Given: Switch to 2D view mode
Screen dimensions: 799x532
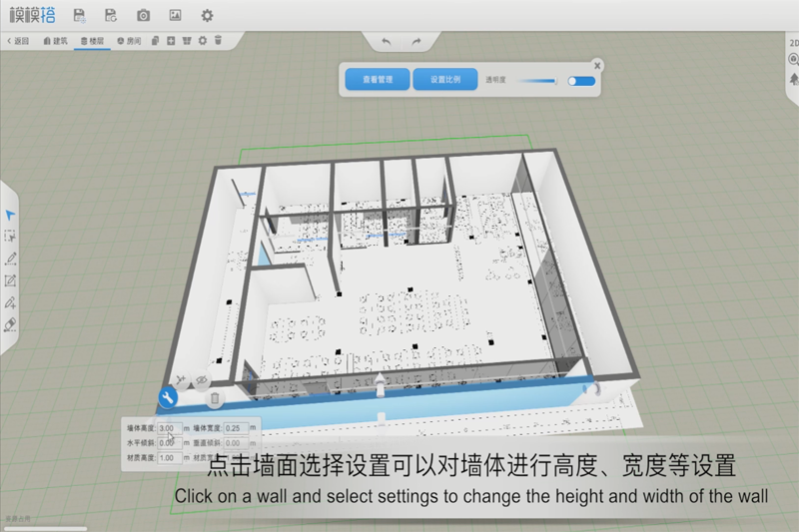Looking at the screenshot, I should [793, 44].
